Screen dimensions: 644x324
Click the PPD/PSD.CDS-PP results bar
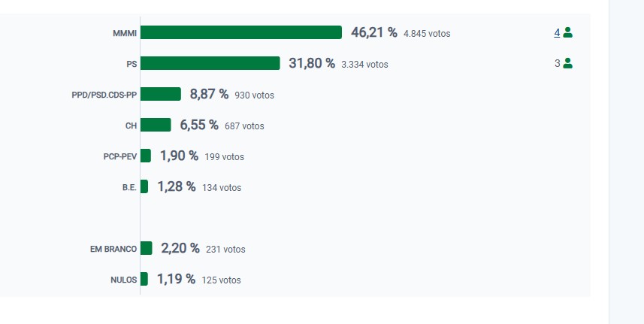161,94
